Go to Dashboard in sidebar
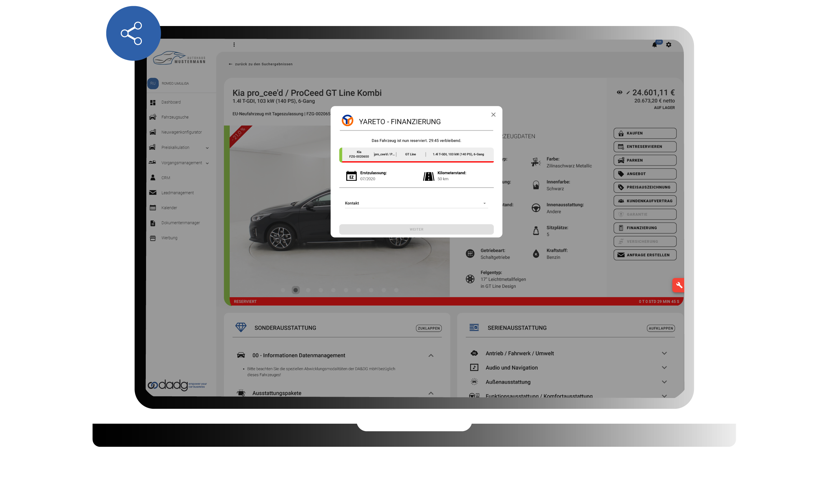 coord(171,102)
